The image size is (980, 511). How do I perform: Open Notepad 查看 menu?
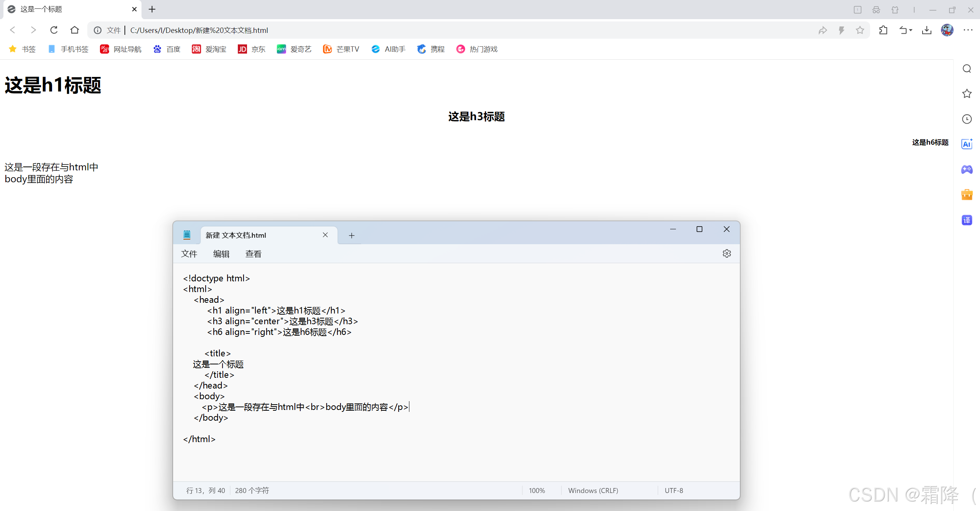pos(253,254)
